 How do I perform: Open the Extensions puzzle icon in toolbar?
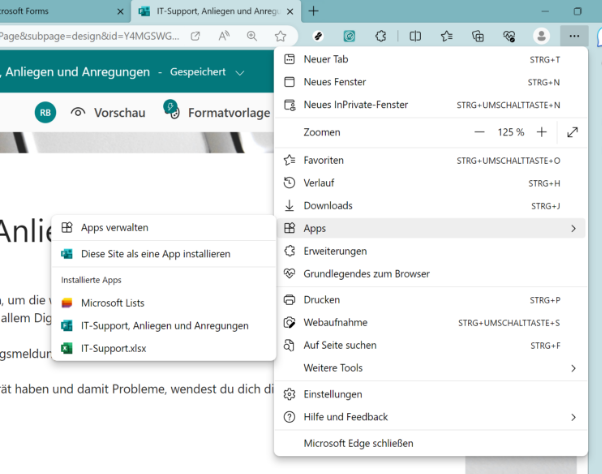point(381,36)
